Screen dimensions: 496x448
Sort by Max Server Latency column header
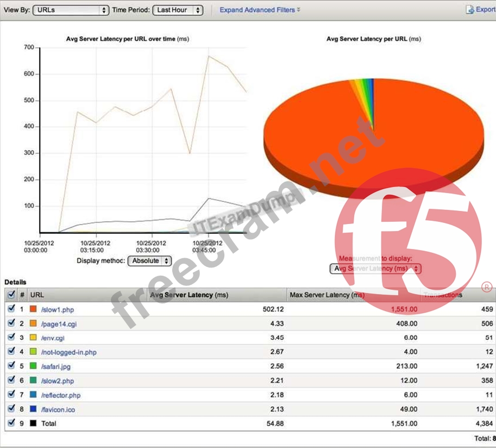click(x=354, y=295)
